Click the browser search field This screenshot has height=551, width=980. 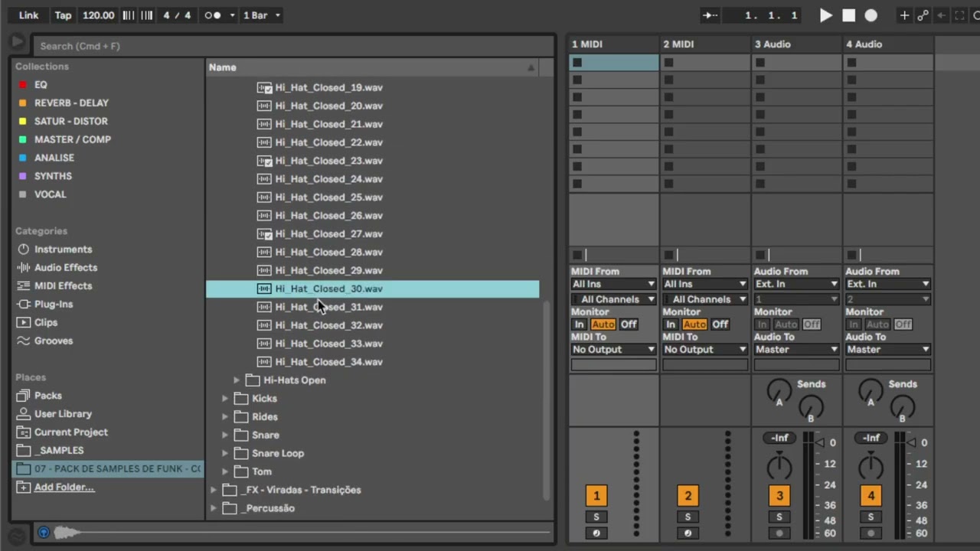coord(295,46)
